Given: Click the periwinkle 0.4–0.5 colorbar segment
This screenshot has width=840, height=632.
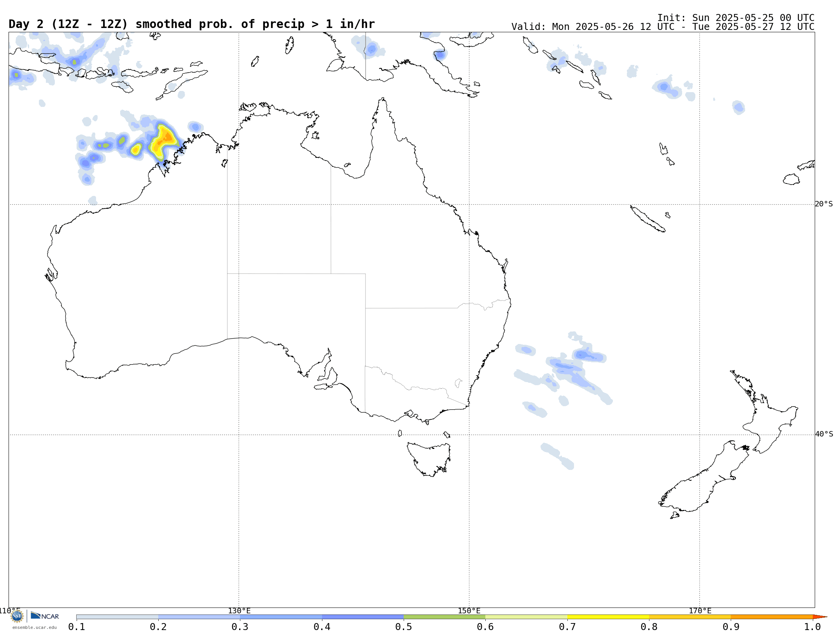Looking at the screenshot, I should (363, 617).
